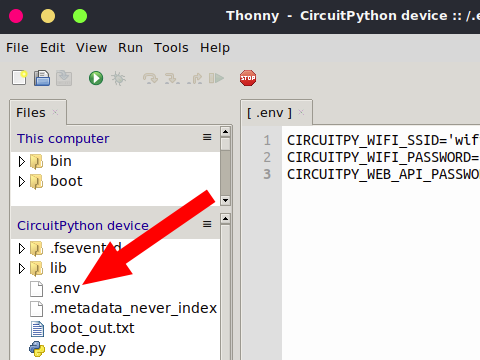Viewport: 480px width, 360px height.
Task: Open the Tools menu
Action: click(x=171, y=48)
